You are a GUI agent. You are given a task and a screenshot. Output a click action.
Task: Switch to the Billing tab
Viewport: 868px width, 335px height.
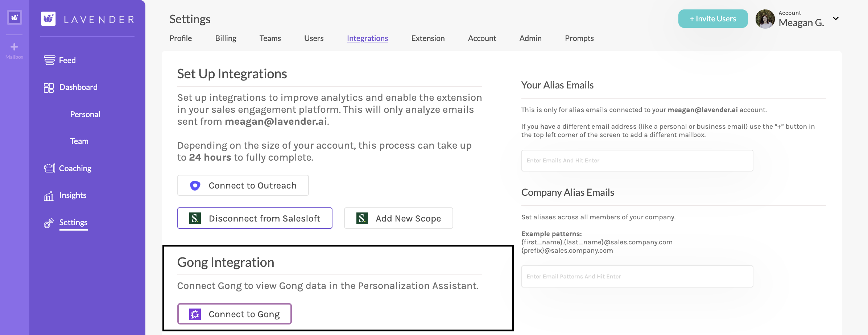226,38
